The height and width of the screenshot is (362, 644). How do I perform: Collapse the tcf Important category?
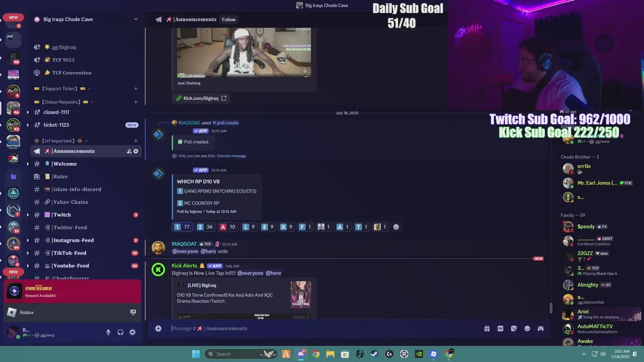87,141
